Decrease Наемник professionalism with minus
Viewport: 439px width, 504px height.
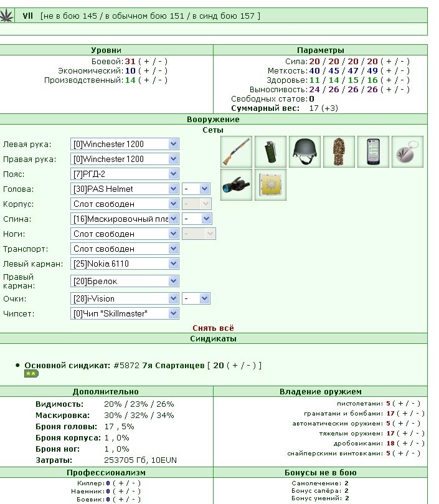point(134,491)
